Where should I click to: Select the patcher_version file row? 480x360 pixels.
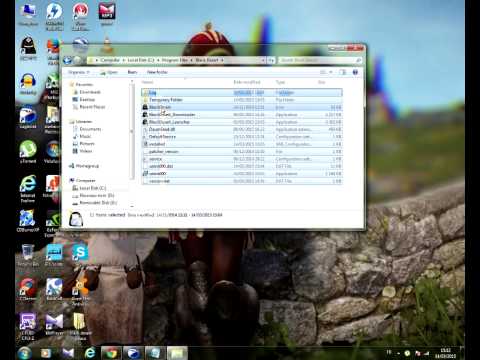pos(242,152)
